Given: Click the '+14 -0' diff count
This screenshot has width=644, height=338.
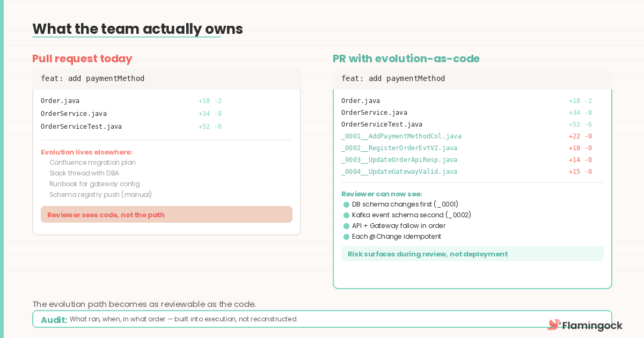Looking at the screenshot, I should click(x=580, y=160).
